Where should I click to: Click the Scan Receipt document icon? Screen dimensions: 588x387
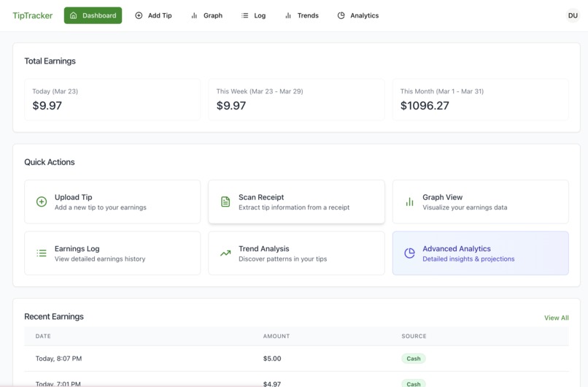pyautogui.click(x=225, y=202)
